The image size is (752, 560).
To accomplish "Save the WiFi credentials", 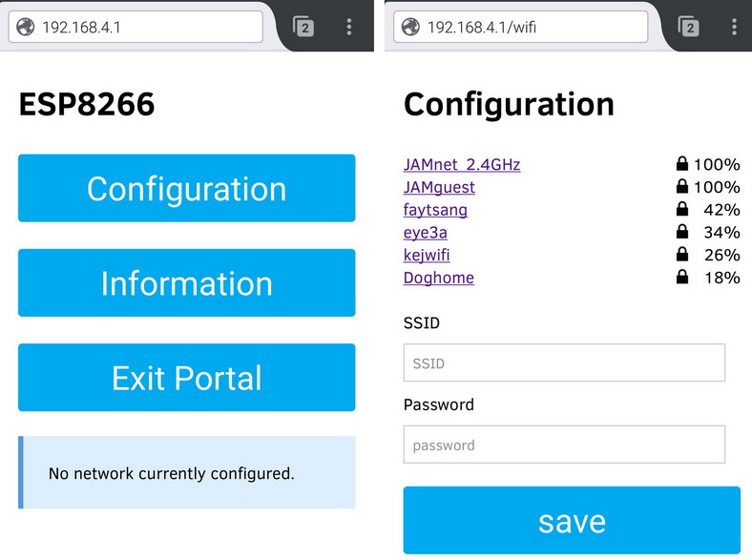I will [x=571, y=521].
